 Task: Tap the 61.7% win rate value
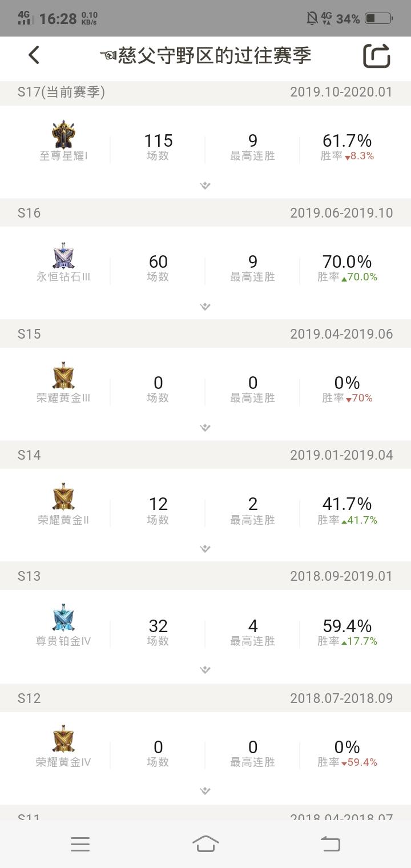pyautogui.click(x=347, y=140)
